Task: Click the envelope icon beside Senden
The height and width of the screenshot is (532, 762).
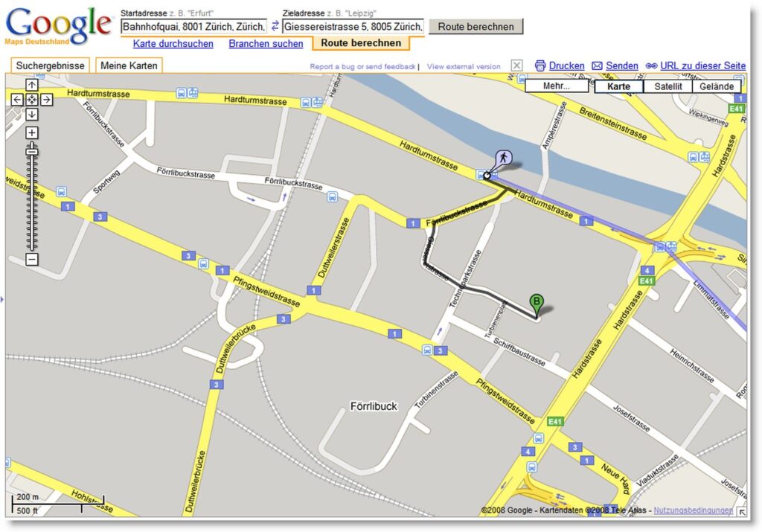Action: click(x=596, y=66)
